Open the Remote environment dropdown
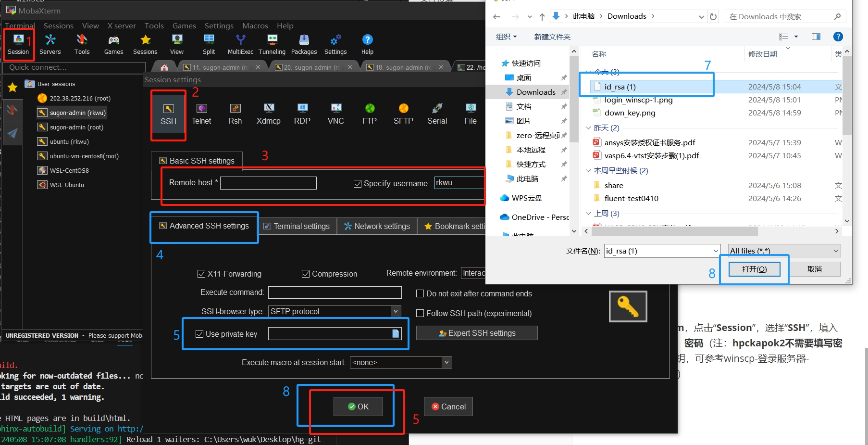 (473, 273)
